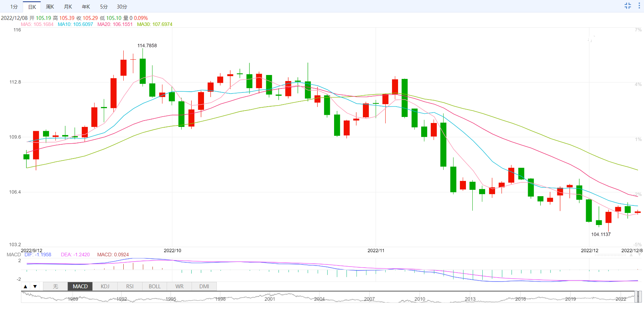Switch indicator to KDJ
The width and height of the screenshot is (644, 316).
click(x=105, y=286)
